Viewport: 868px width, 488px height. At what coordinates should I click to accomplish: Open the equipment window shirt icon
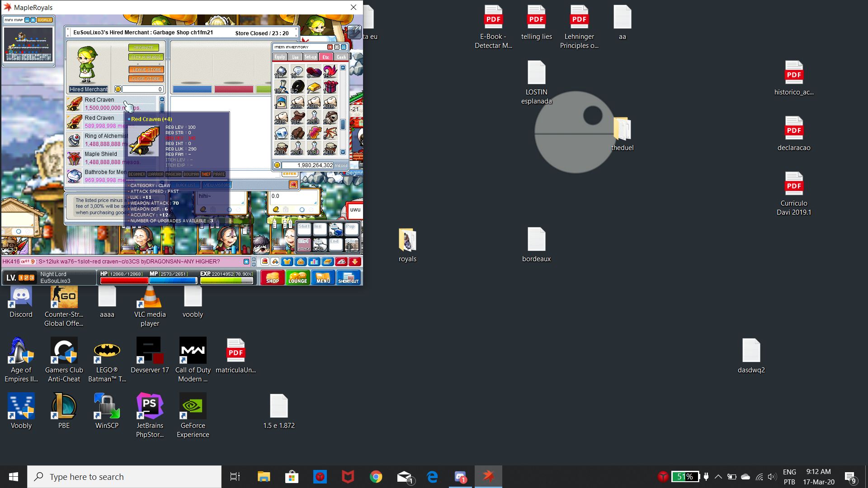pos(287,262)
